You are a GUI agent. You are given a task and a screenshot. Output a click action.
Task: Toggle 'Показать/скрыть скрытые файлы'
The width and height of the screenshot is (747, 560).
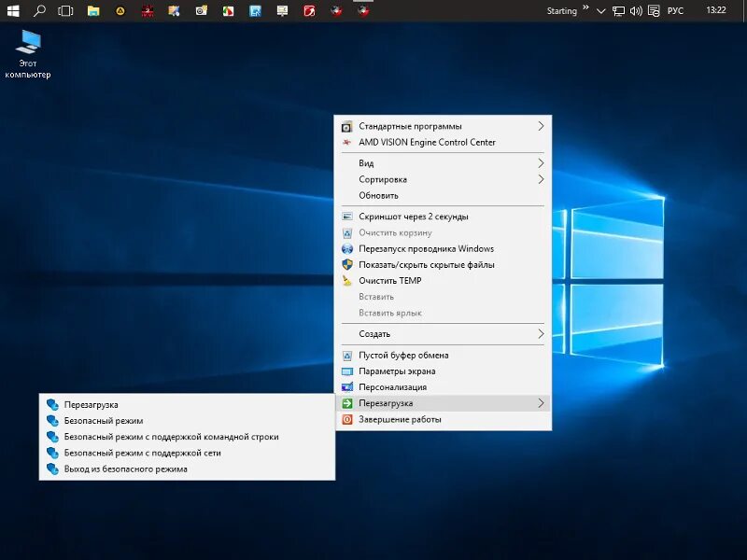tap(443, 265)
